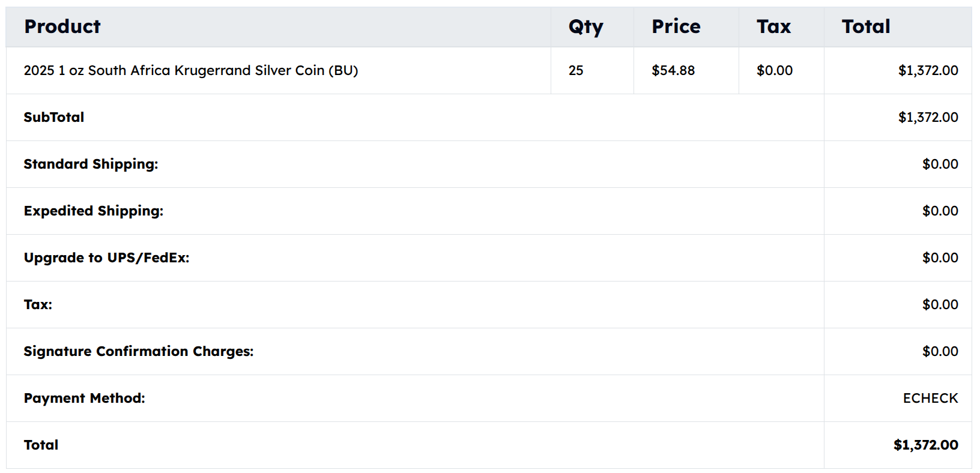This screenshot has height=473, width=980.
Task: Select the ECHECK payment method value
Action: pyautogui.click(x=930, y=398)
